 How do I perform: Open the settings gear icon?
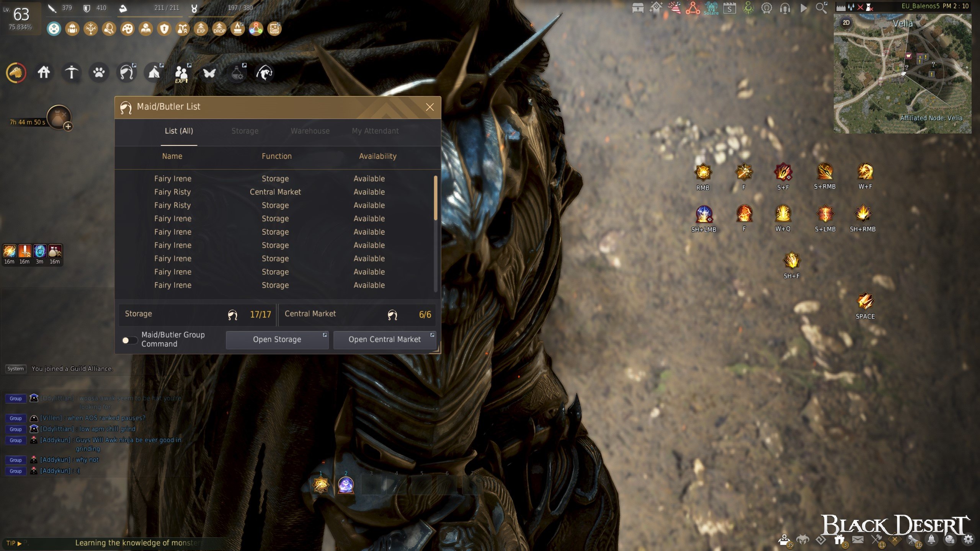(968, 540)
